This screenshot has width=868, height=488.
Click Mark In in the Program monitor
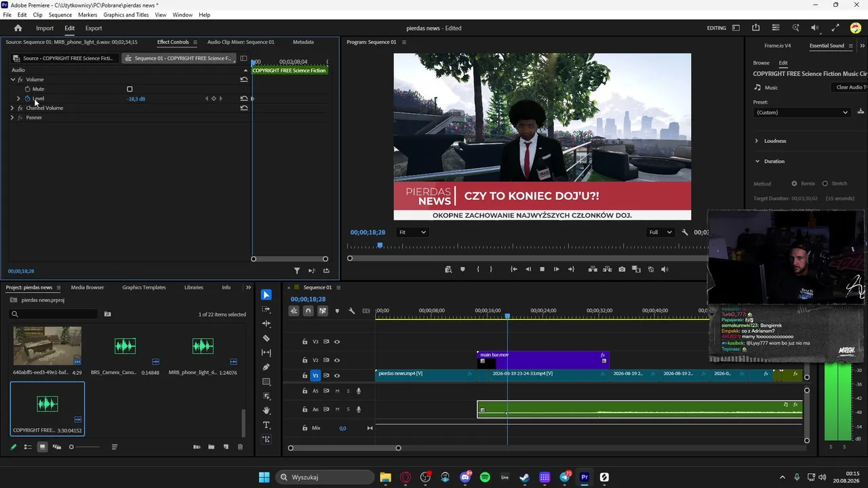pyautogui.click(x=478, y=269)
